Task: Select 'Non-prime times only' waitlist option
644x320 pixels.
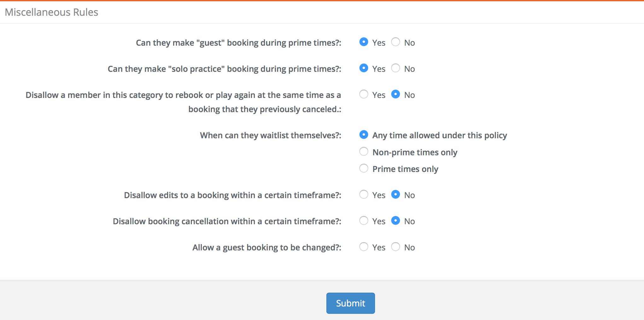Action: [x=364, y=151]
